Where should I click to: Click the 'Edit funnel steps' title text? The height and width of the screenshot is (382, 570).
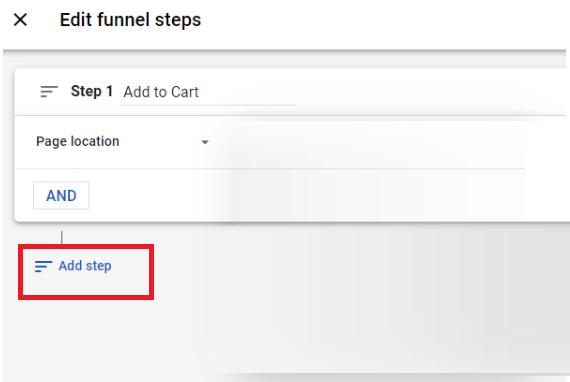click(130, 20)
